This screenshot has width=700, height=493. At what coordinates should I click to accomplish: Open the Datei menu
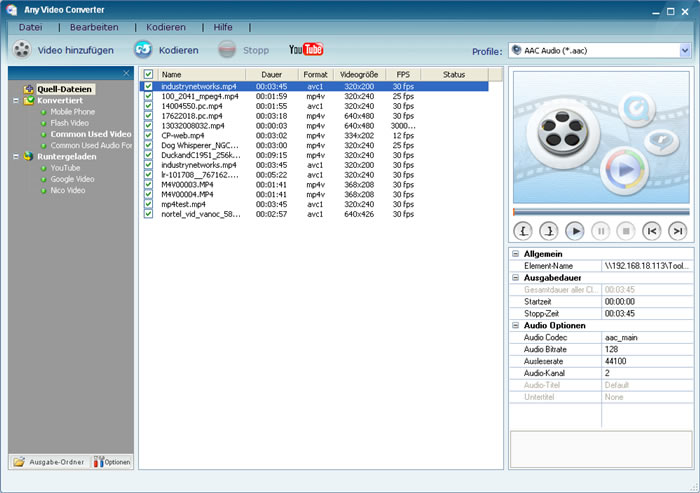(30, 27)
